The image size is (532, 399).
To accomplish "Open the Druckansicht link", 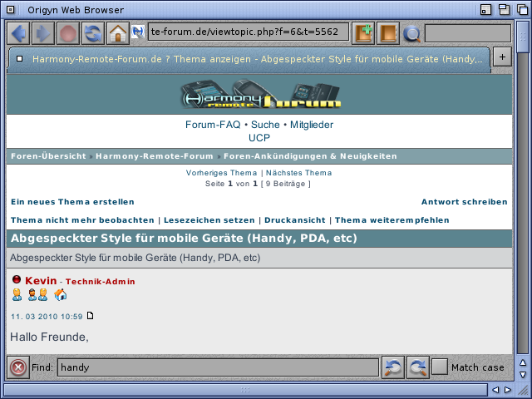I will coord(296,220).
